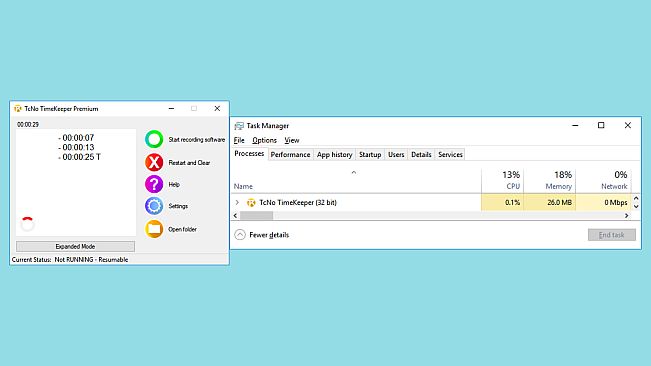Image resolution: width=651 pixels, height=366 pixels.
Task: Switch to the Users tab
Action: pos(396,154)
